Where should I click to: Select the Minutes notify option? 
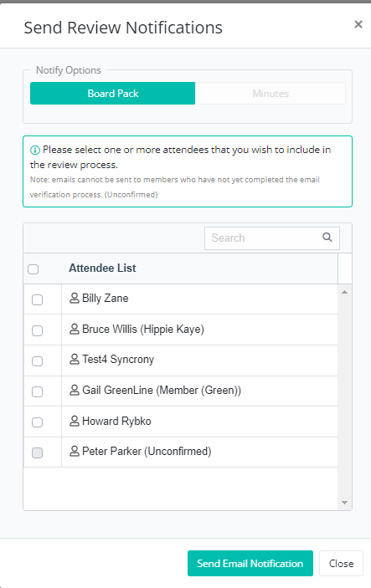tap(271, 94)
